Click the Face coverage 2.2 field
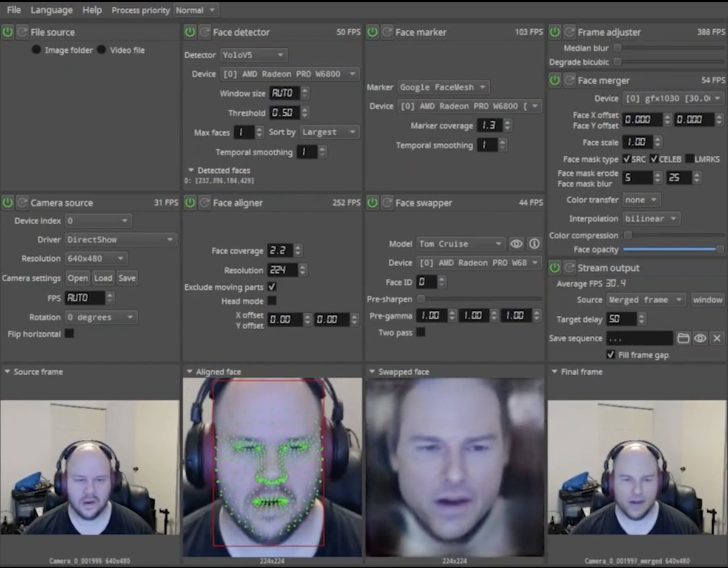728x568 pixels. (280, 250)
